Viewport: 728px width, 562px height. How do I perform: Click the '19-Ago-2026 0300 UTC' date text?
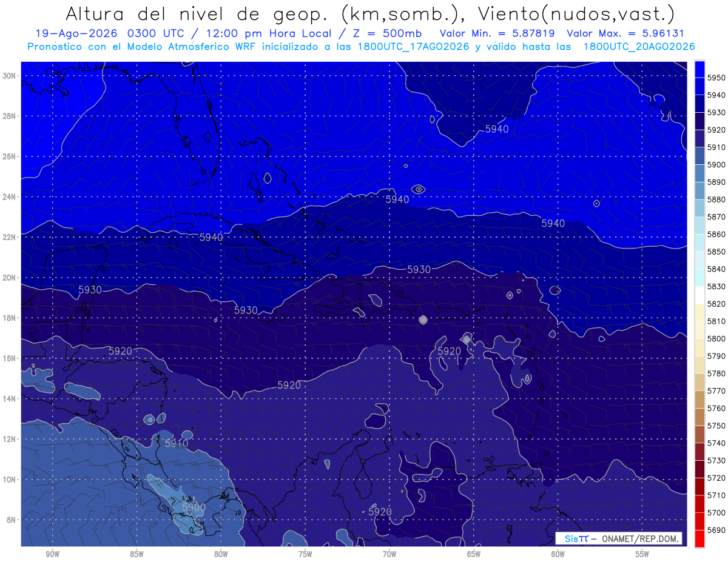click(112, 33)
